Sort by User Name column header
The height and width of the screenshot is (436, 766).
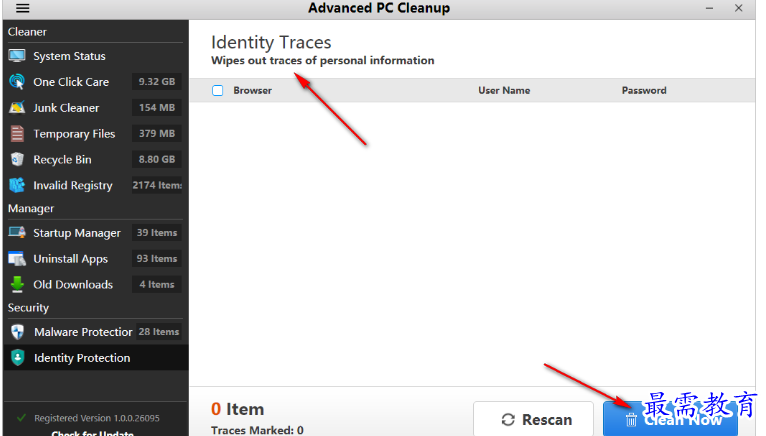[x=504, y=90]
